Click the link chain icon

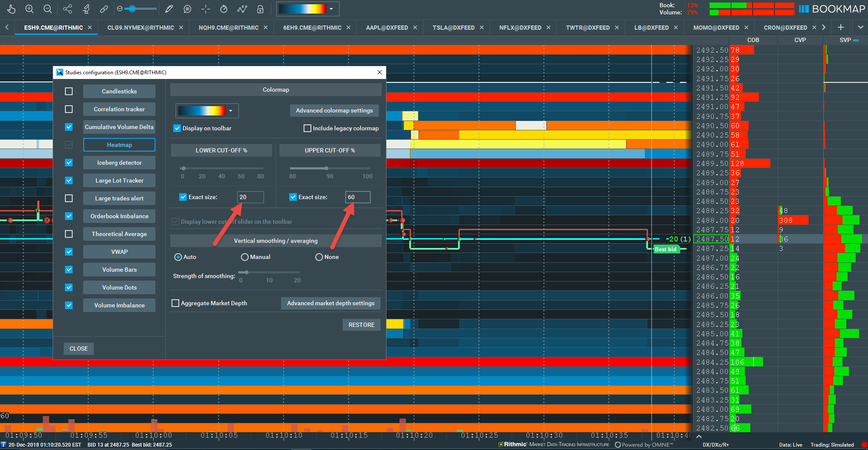pyautogui.click(x=104, y=9)
